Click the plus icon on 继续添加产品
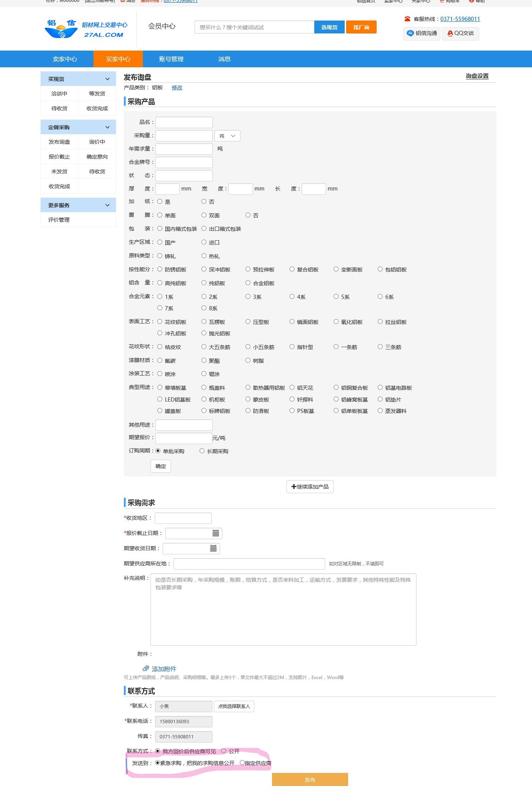Screen dimensions: 532x792 tap(294, 487)
